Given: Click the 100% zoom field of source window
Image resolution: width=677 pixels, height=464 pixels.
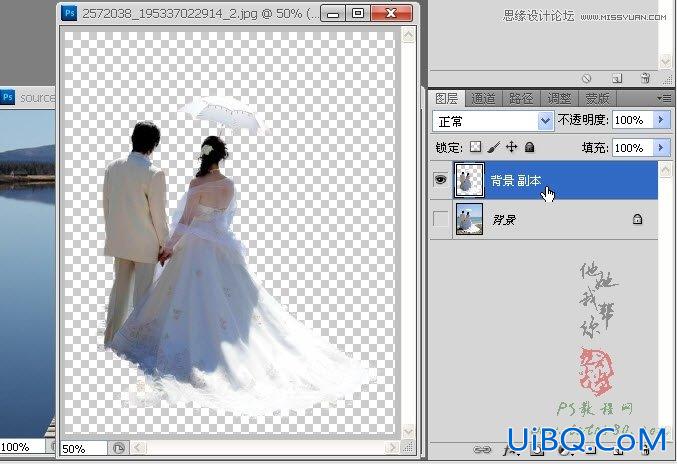Looking at the screenshot, I should (22, 446).
